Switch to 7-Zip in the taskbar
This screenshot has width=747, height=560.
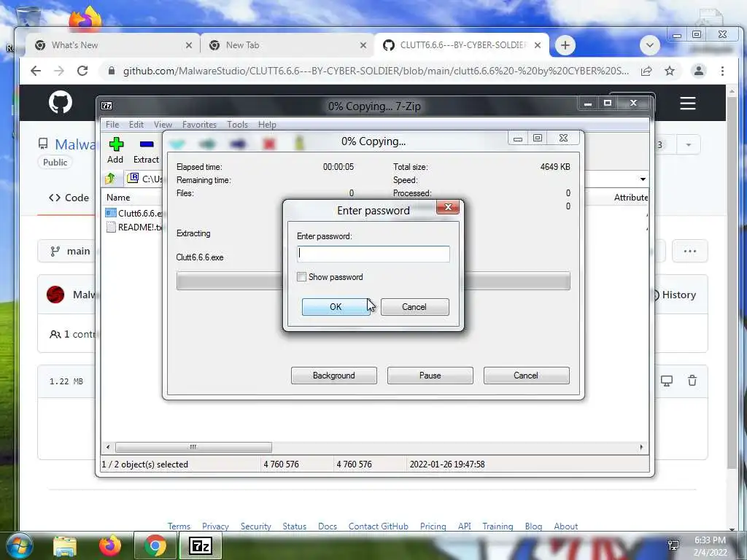[200, 545]
